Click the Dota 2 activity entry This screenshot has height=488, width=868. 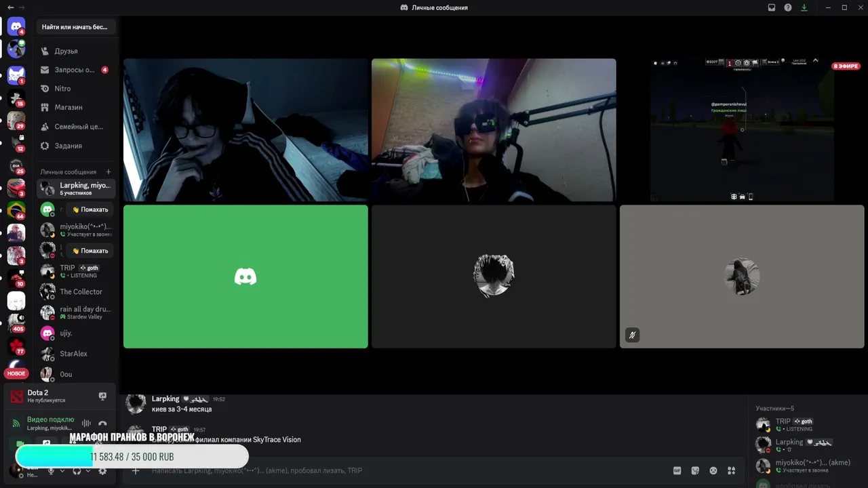pyautogui.click(x=60, y=396)
